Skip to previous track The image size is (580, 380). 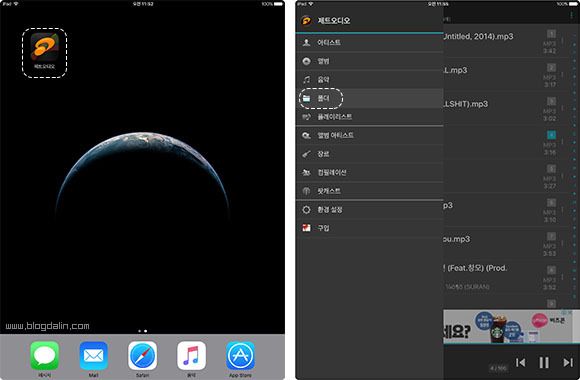coord(520,363)
